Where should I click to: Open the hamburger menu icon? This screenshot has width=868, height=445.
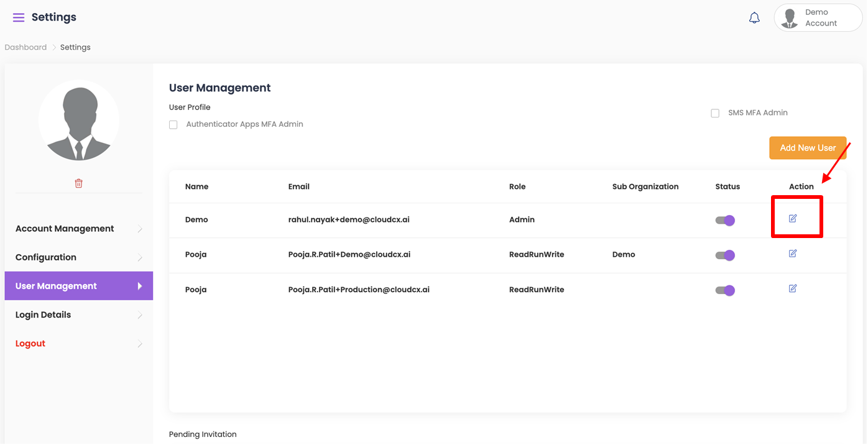[x=19, y=17]
